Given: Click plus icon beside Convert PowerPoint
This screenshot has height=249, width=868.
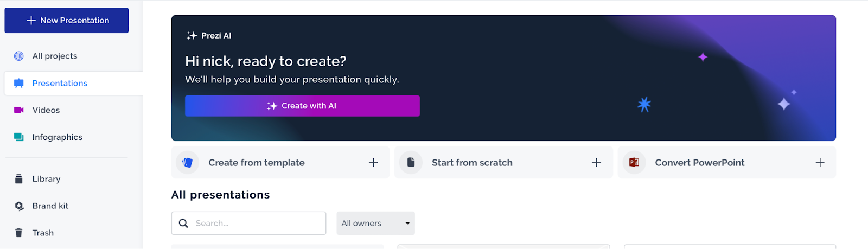Looking at the screenshot, I should click(820, 163).
